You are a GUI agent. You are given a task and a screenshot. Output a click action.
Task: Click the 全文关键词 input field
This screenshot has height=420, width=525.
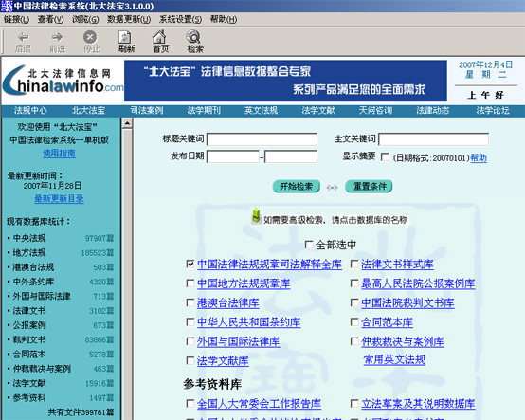click(x=434, y=139)
